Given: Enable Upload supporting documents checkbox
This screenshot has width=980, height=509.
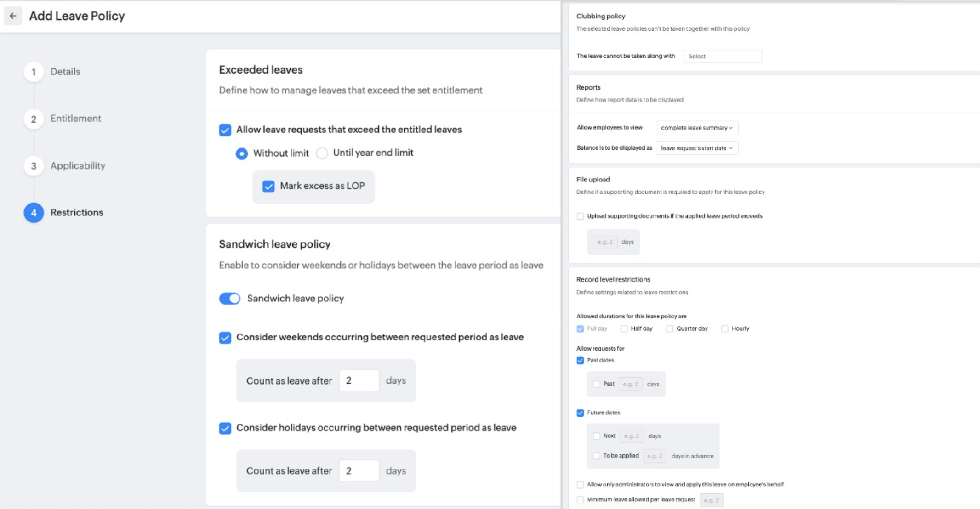Looking at the screenshot, I should click(x=580, y=216).
